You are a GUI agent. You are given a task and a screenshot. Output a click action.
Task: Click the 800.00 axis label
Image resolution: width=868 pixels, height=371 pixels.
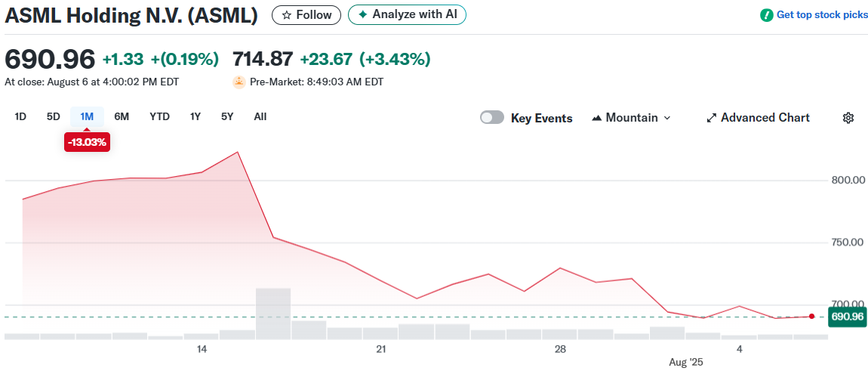[847, 181]
